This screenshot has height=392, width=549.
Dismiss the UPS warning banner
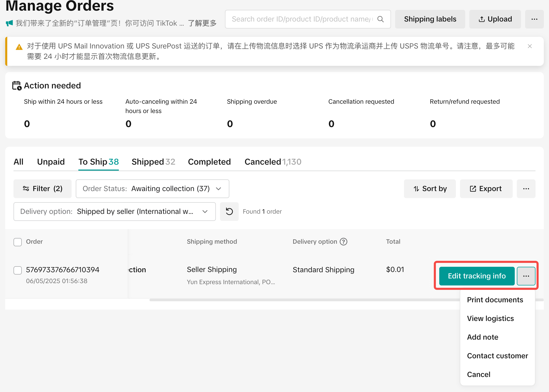[x=530, y=46]
